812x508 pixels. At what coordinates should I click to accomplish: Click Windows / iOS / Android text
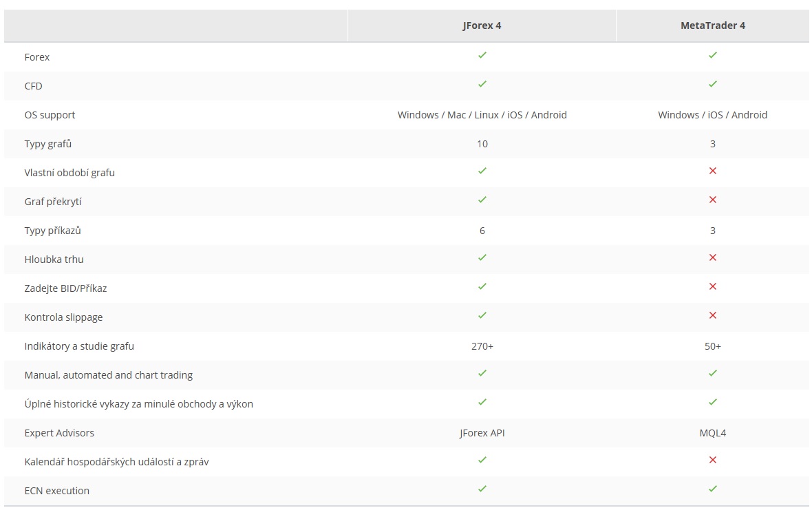click(x=713, y=115)
